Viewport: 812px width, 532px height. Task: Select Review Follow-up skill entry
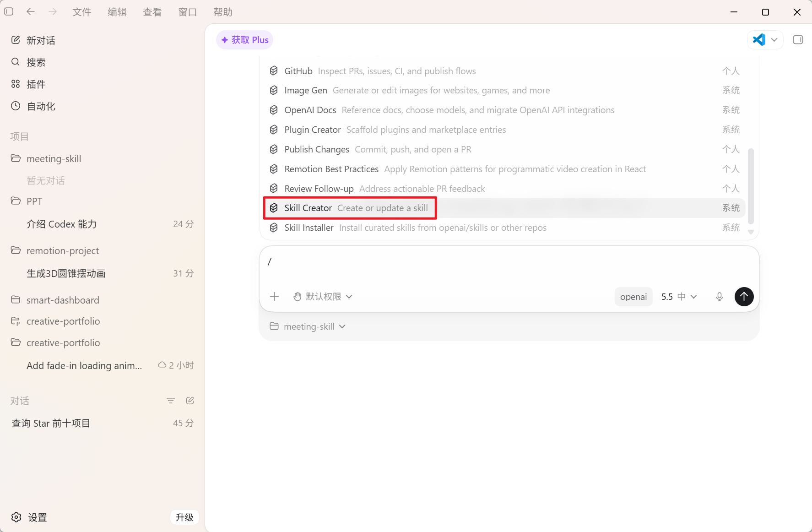pyautogui.click(x=504, y=189)
